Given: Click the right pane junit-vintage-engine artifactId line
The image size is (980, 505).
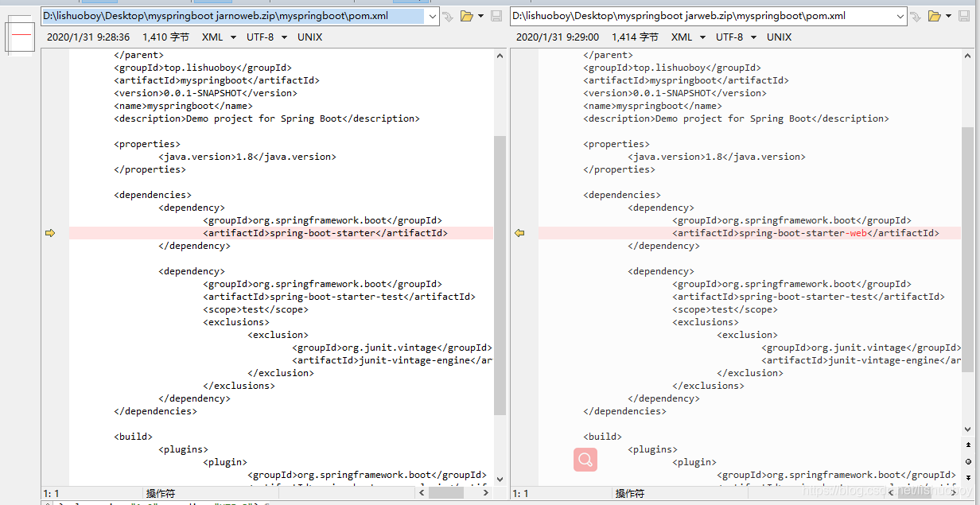Looking at the screenshot, I should coord(861,360).
